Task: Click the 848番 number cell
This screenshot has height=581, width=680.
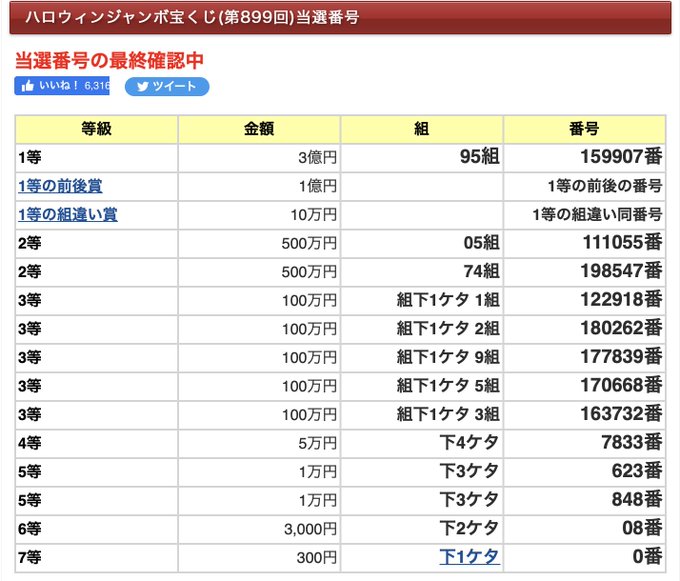Action: point(585,501)
